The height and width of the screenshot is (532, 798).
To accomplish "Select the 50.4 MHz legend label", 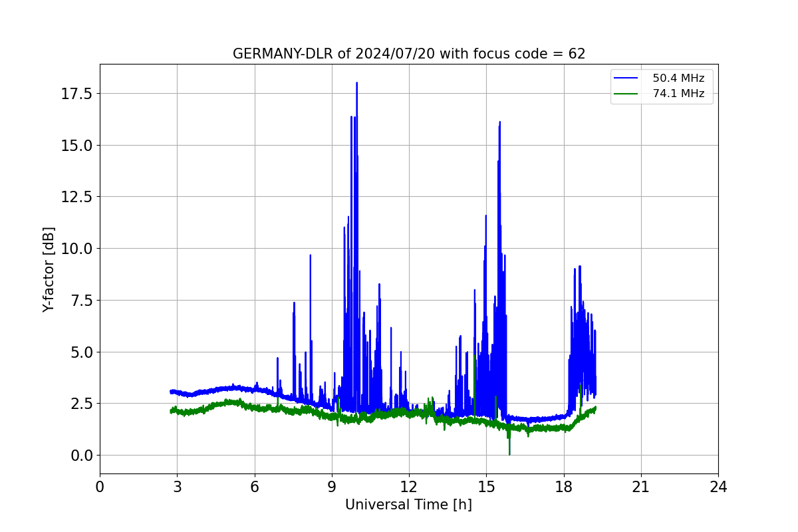I will [x=678, y=78].
